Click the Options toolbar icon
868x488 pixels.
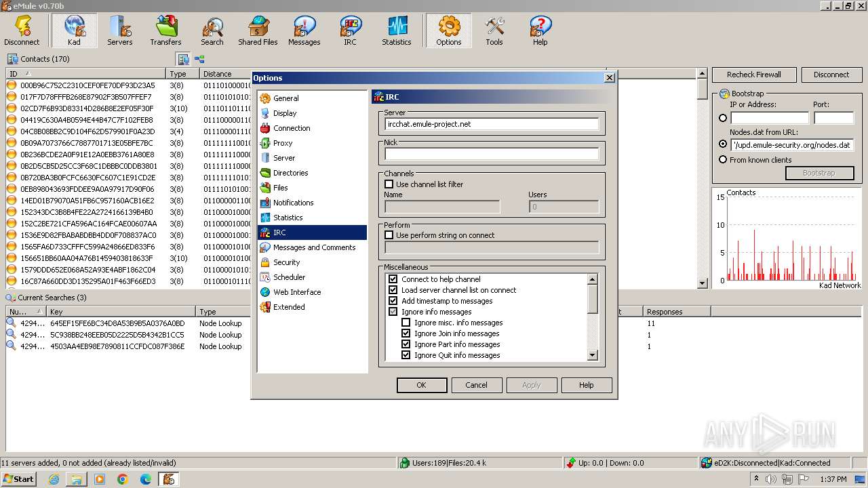(x=449, y=31)
